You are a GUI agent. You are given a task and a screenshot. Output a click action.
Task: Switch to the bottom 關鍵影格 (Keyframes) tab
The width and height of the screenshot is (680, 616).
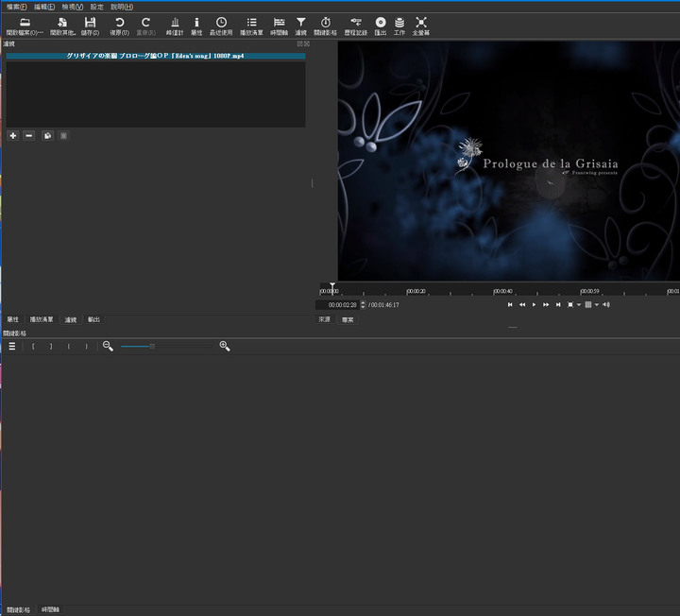tap(18, 609)
